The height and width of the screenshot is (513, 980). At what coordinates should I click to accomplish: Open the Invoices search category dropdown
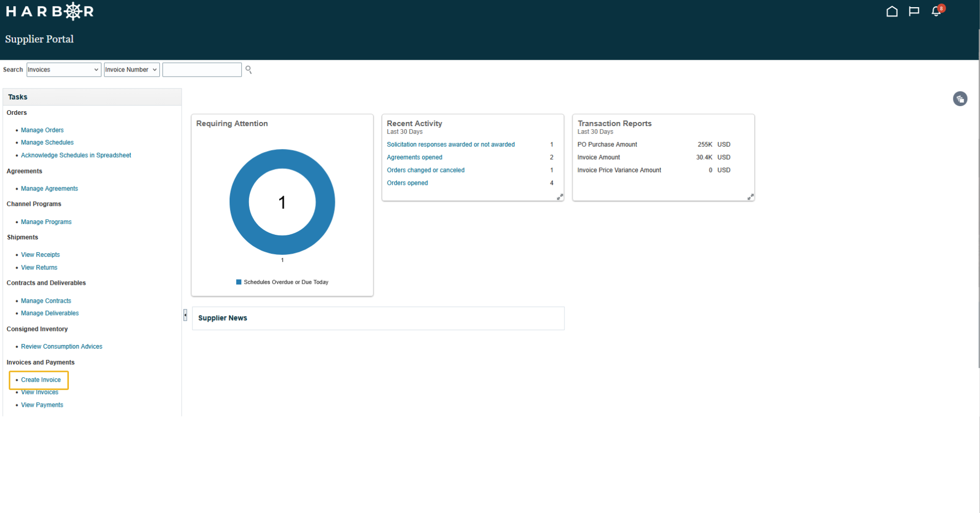(63, 69)
